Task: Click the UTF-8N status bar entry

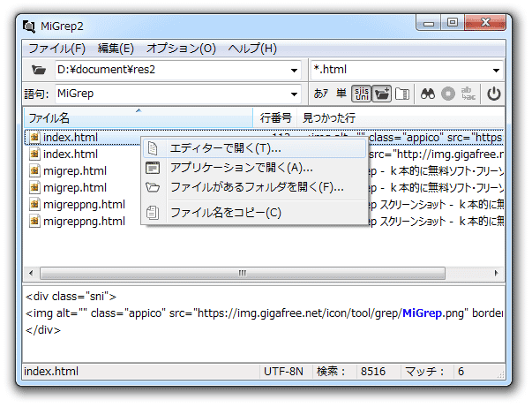Action: pyautogui.click(x=283, y=372)
